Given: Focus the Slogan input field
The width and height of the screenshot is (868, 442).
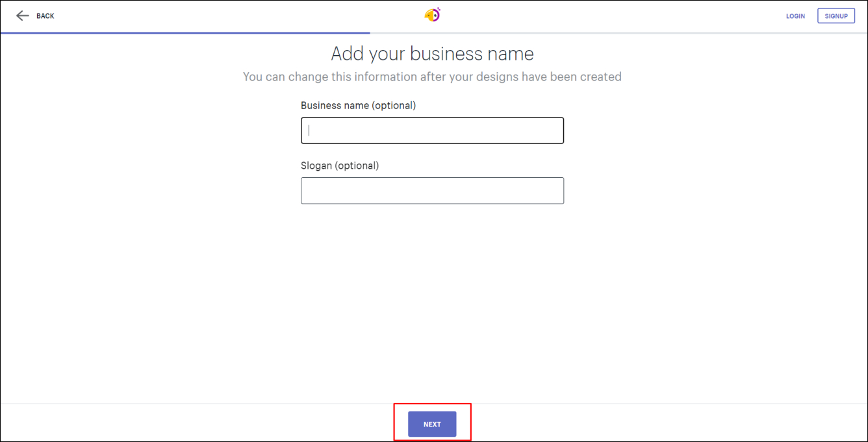Looking at the screenshot, I should click(x=432, y=191).
